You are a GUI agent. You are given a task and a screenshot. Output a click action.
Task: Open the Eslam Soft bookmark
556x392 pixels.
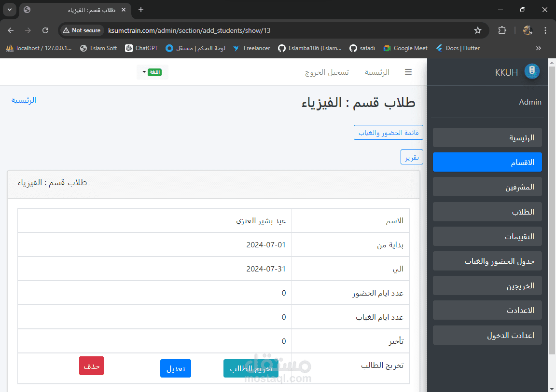pyautogui.click(x=98, y=48)
